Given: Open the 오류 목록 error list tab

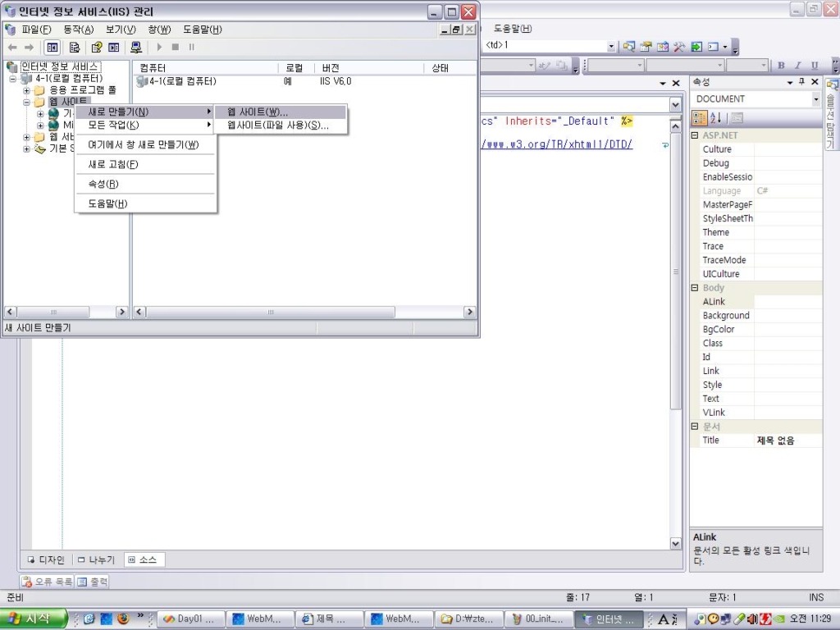Looking at the screenshot, I should [x=48, y=582].
